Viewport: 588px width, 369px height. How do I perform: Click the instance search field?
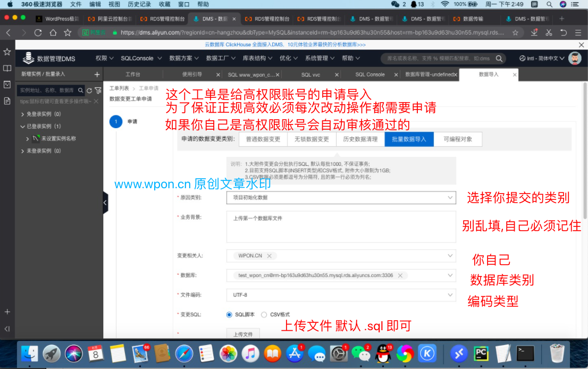(48, 90)
